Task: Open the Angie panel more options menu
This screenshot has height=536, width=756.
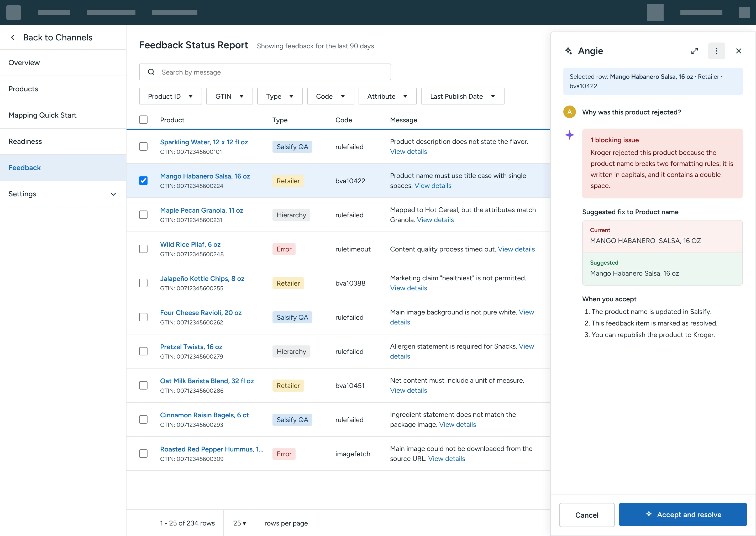Action: tap(716, 51)
